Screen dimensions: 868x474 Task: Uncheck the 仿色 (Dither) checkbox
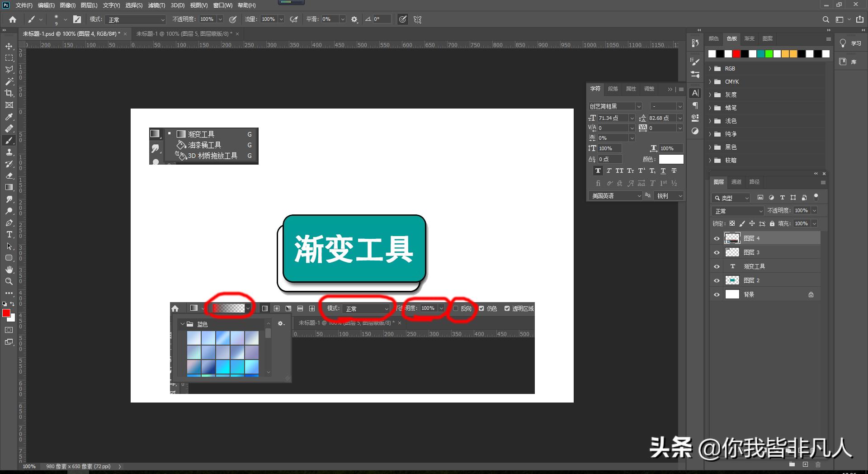(x=481, y=308)
